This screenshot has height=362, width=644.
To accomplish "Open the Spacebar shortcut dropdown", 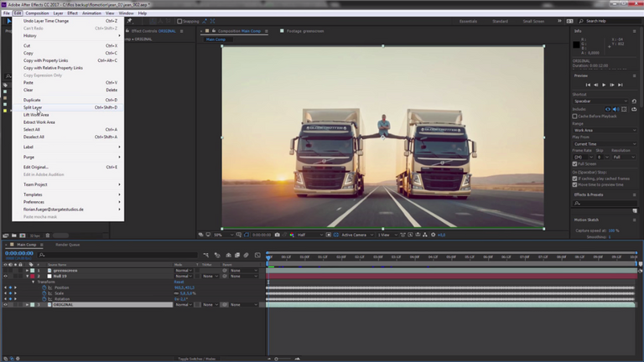I will tap(600, 101).
